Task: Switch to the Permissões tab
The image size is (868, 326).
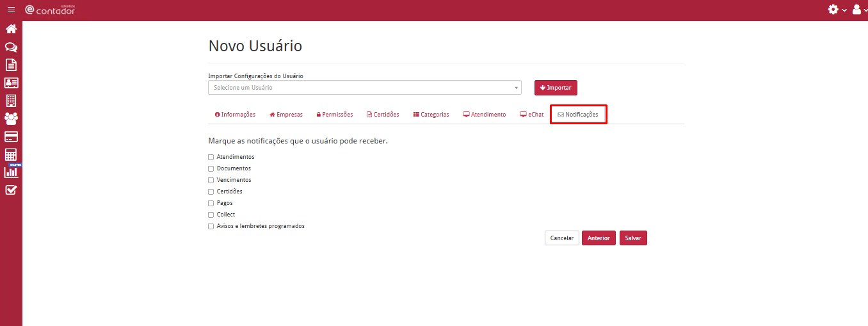Action: 335,115
